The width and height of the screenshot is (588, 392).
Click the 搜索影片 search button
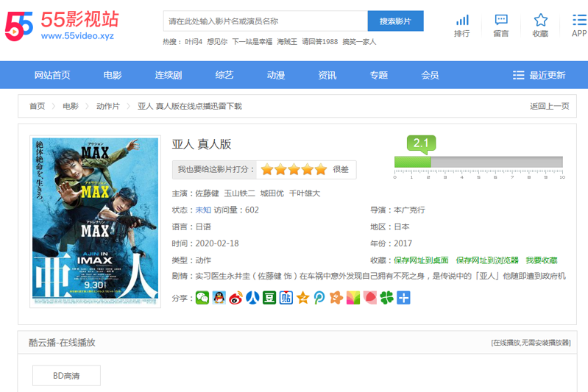396,21
